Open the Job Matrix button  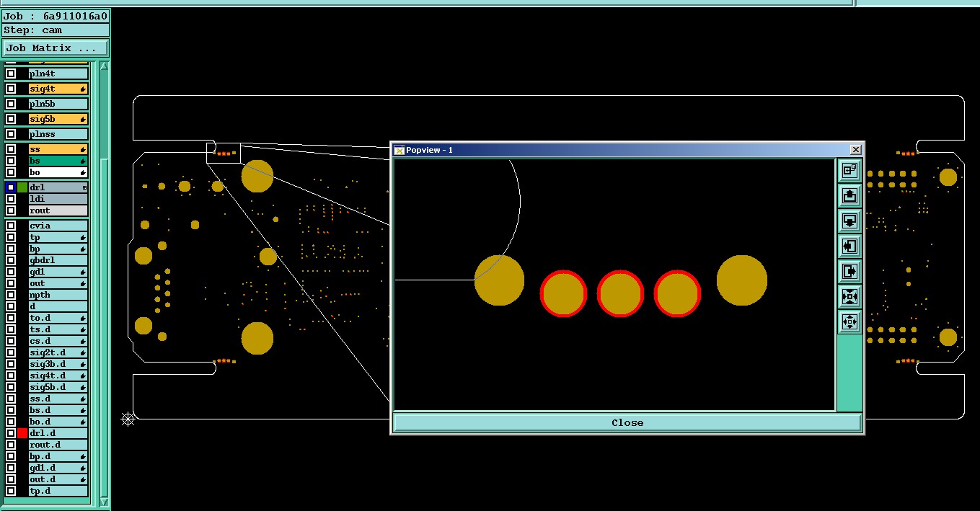pos(56,48)
